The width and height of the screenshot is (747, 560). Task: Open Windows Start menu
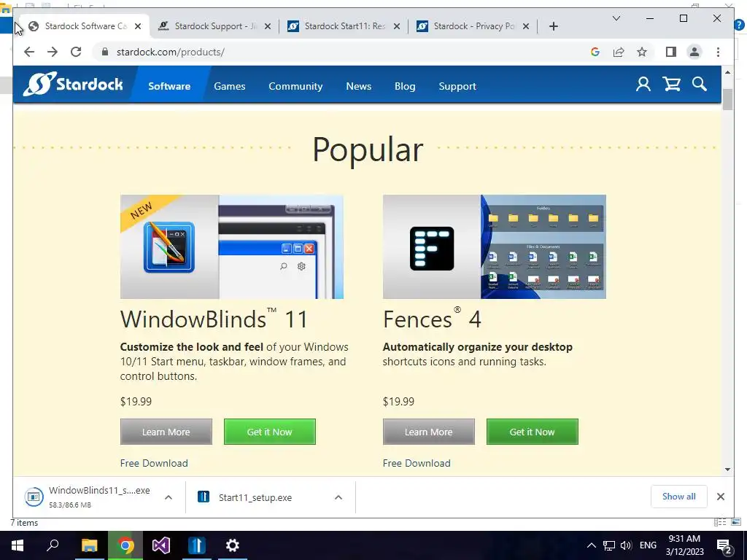[x=18, y=545]
